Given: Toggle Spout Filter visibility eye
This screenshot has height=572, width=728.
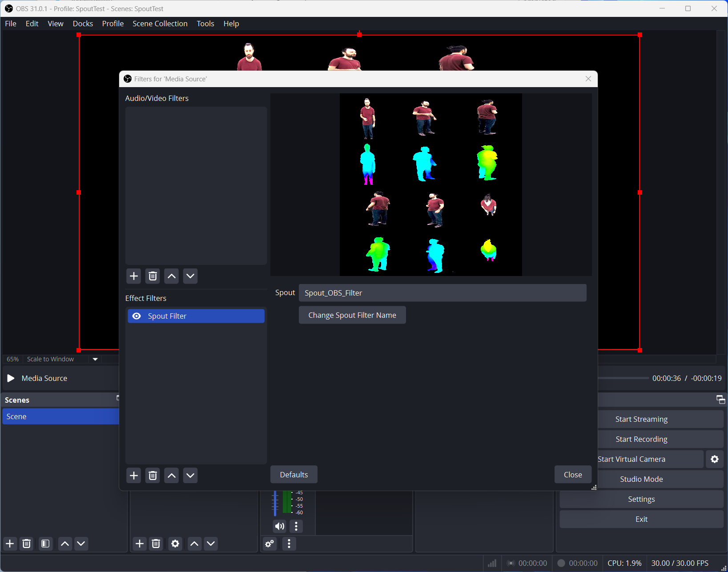Looking at the screenshot, I should (x=137, y=316).
